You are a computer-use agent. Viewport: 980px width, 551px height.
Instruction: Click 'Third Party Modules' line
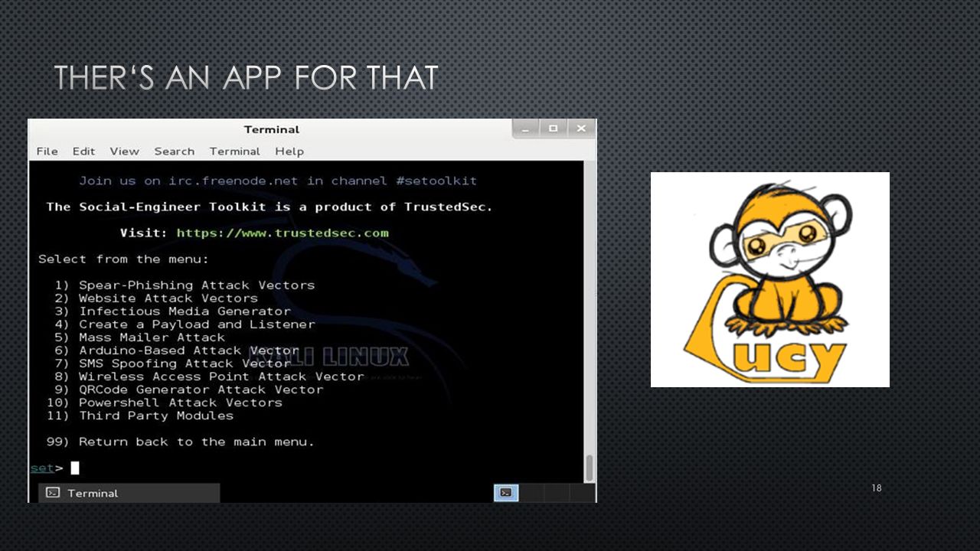coord(140,415)
